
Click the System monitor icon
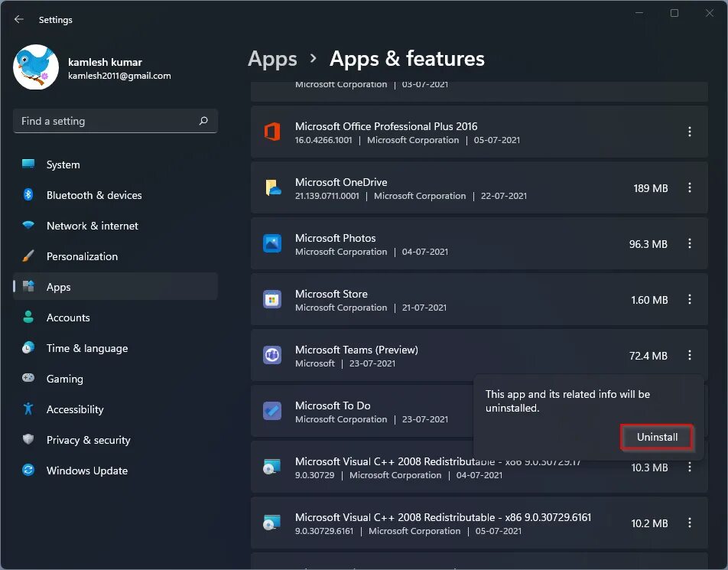click(28, 164)
